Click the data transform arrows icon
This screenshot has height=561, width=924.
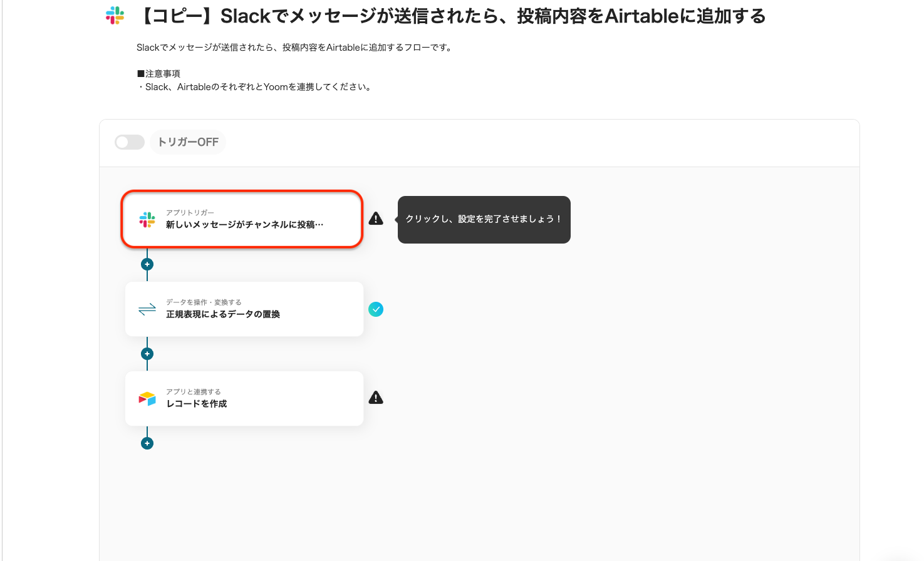click(147, 309)
